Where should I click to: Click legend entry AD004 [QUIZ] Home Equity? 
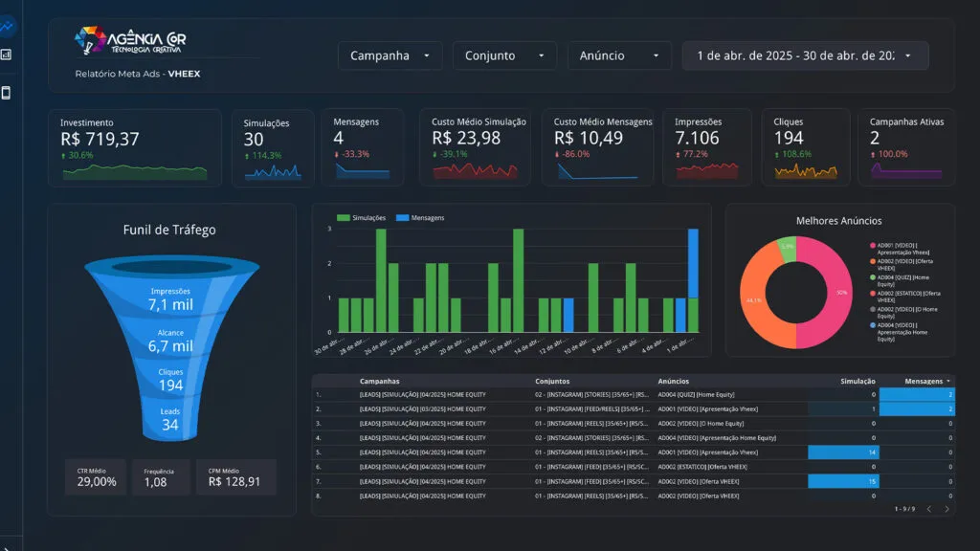tap(900, 280)
